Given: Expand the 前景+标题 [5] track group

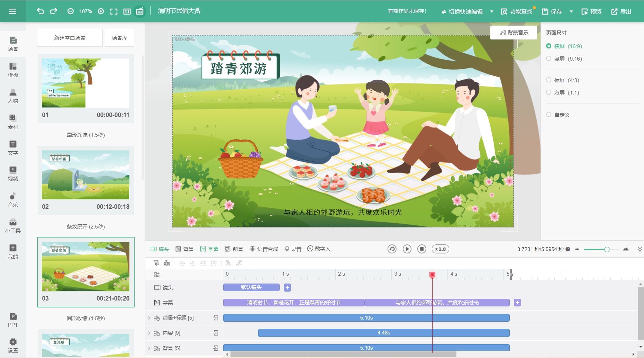Looking at the screenshot, I should (149, 317).
